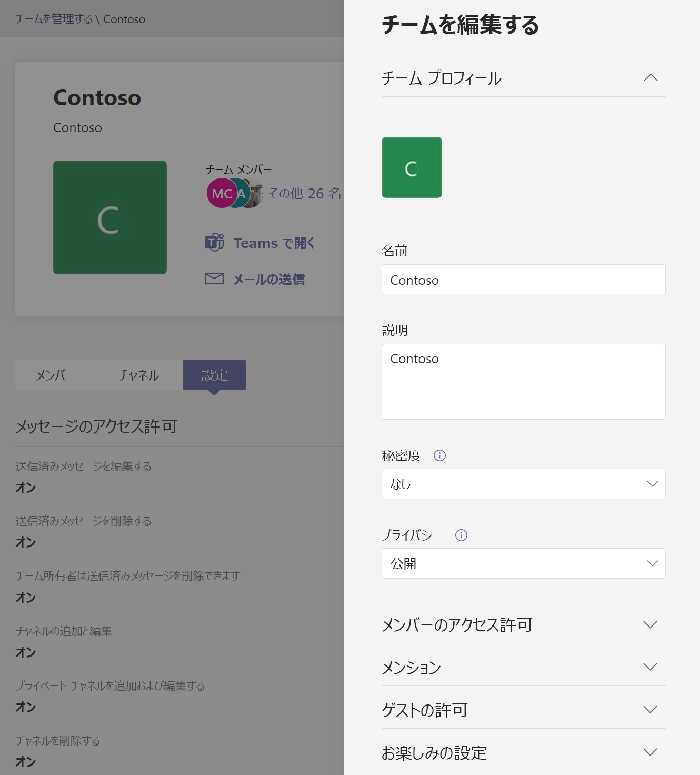This screenshot has width=700, height=775.
Task: Open the 秘密度 dropdown showing なし
Action: point(524,484)
